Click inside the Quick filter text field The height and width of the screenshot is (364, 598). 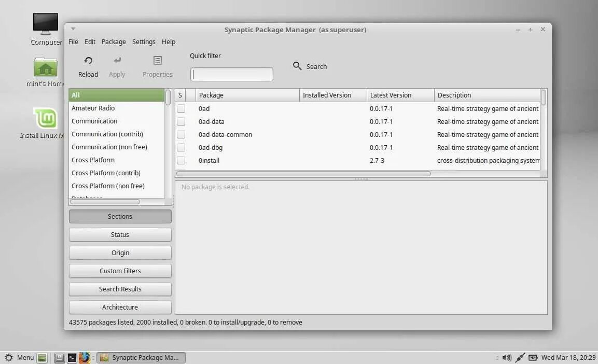tap(232, 74)
